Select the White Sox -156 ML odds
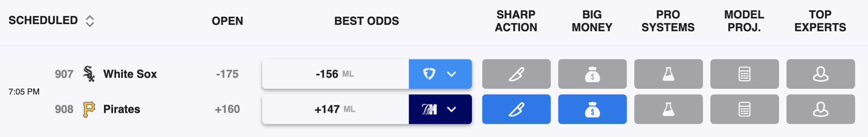 coord(335,74)
